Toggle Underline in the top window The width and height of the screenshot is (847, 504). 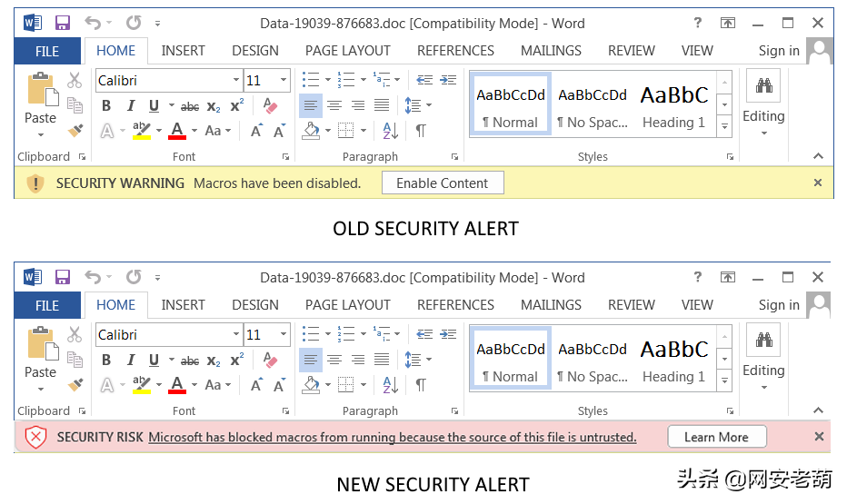[x=154, y=105]
